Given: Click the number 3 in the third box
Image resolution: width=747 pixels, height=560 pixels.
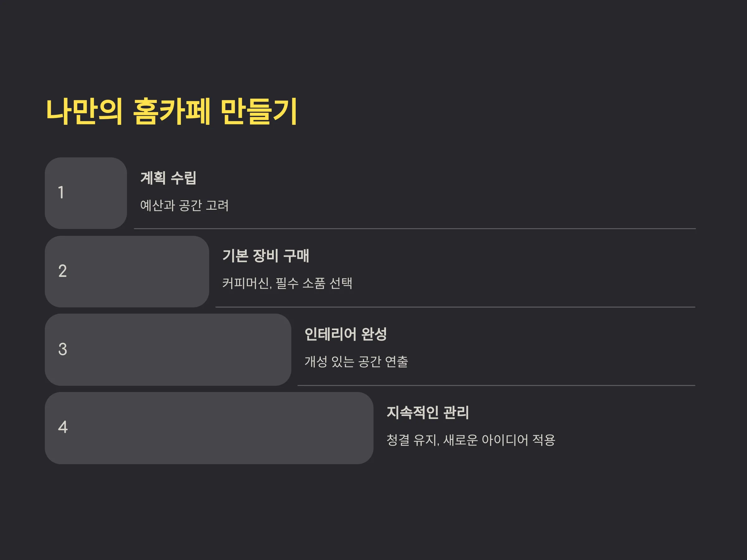Looking at the screenshot, I should [63, 349].
